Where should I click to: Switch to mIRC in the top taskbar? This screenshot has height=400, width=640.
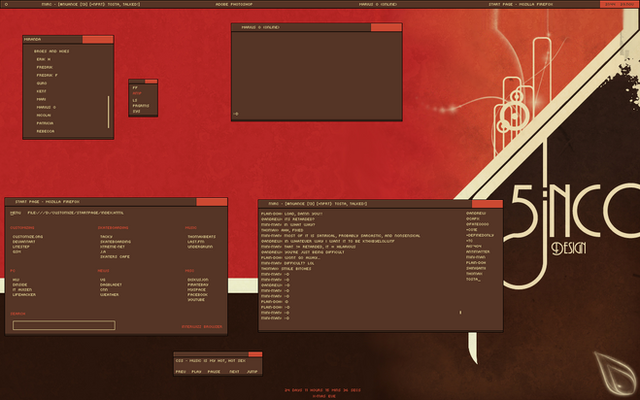click(91, 4)
